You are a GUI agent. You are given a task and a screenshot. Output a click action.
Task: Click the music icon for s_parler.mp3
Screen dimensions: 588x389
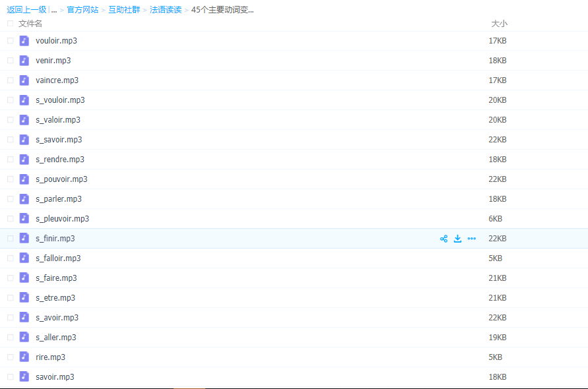click(x=24, y=199)
